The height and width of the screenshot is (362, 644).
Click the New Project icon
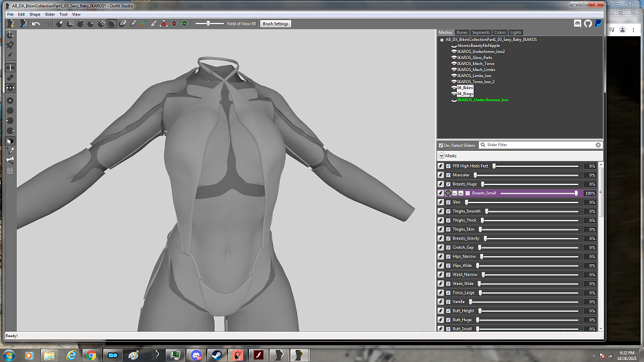[11, 24]
